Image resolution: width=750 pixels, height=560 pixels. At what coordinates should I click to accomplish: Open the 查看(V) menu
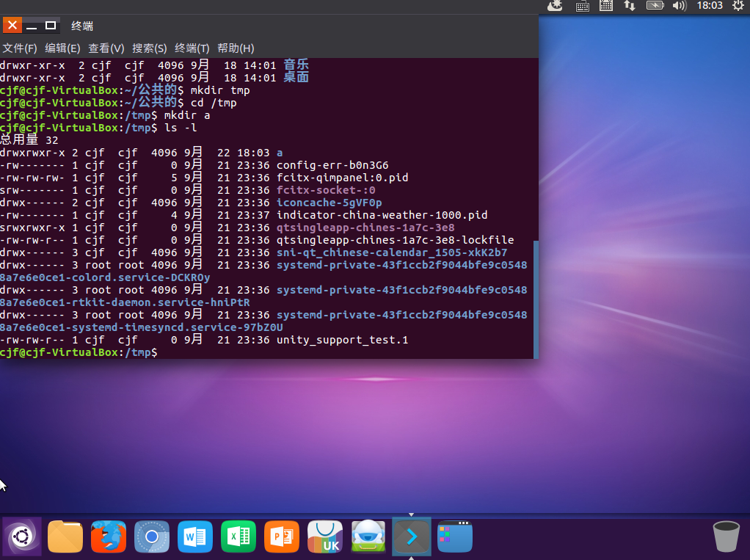click(x=106, y=48)
